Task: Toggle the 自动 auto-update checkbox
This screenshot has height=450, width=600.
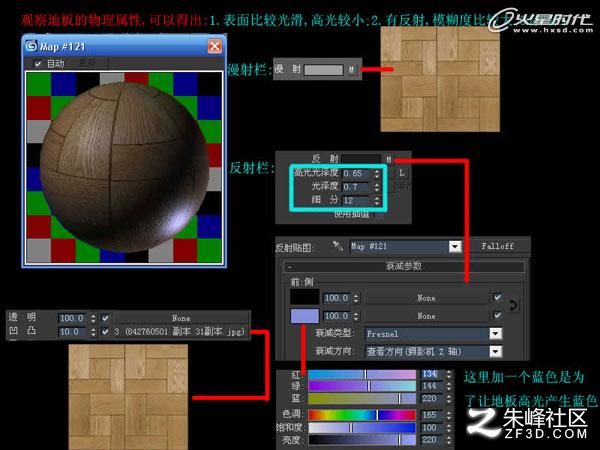Action: pyautogui.click(x=38, y=64)
